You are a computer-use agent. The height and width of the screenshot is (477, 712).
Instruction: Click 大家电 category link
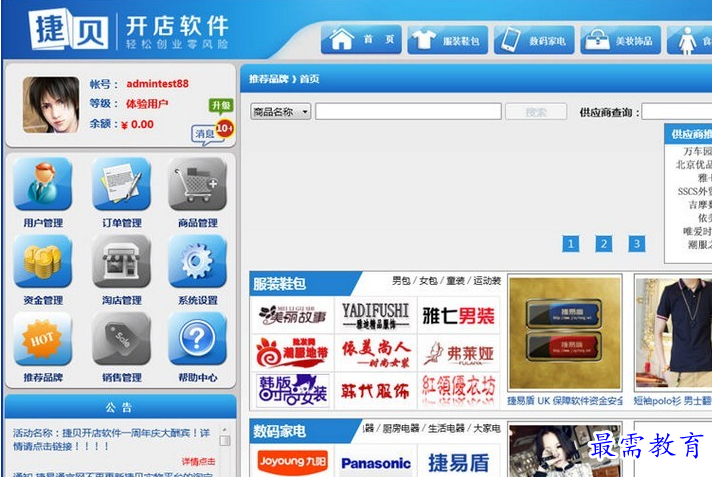(487, 428)
